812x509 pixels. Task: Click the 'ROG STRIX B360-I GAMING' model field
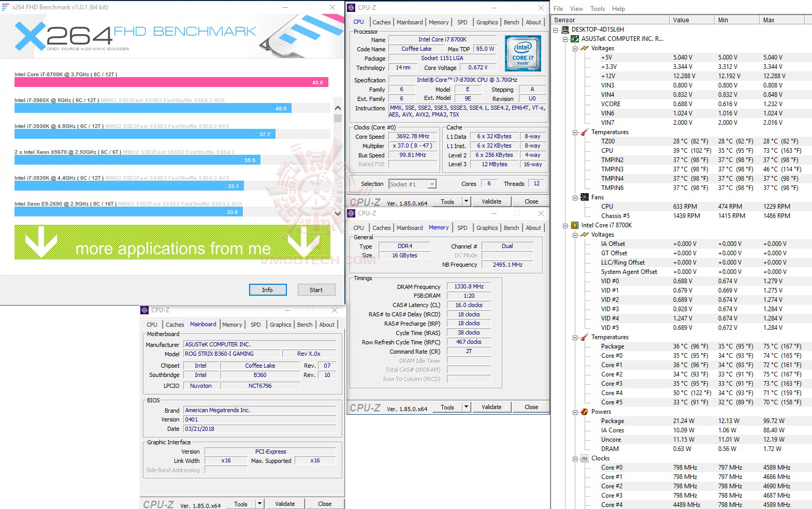click(233, 354)
